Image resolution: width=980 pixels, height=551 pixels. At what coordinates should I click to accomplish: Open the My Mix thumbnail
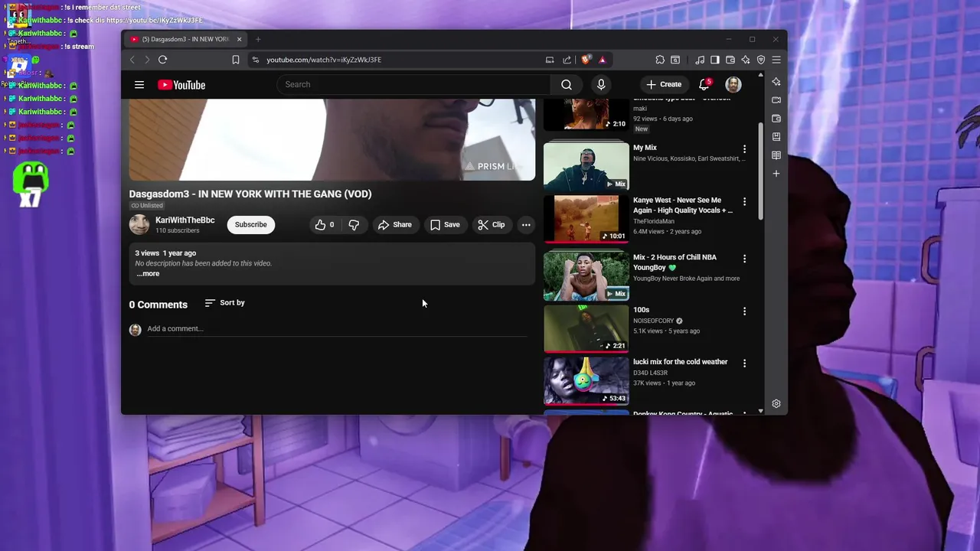click(586, 166)
